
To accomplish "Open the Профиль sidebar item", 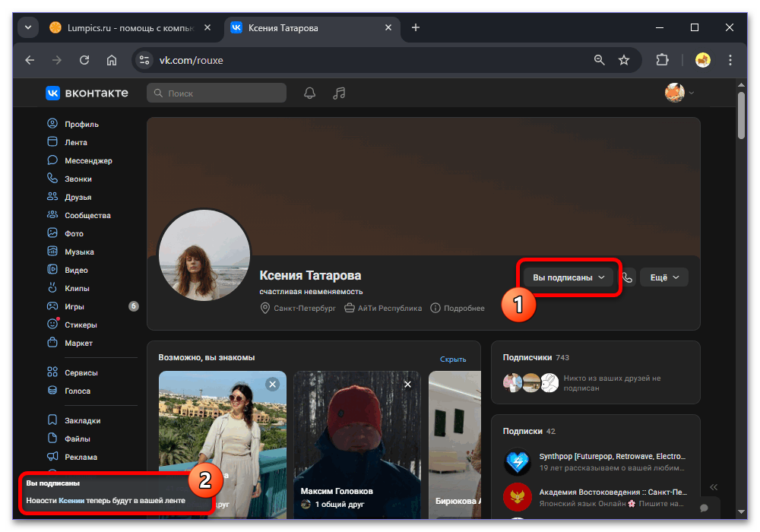I will 73,124.
